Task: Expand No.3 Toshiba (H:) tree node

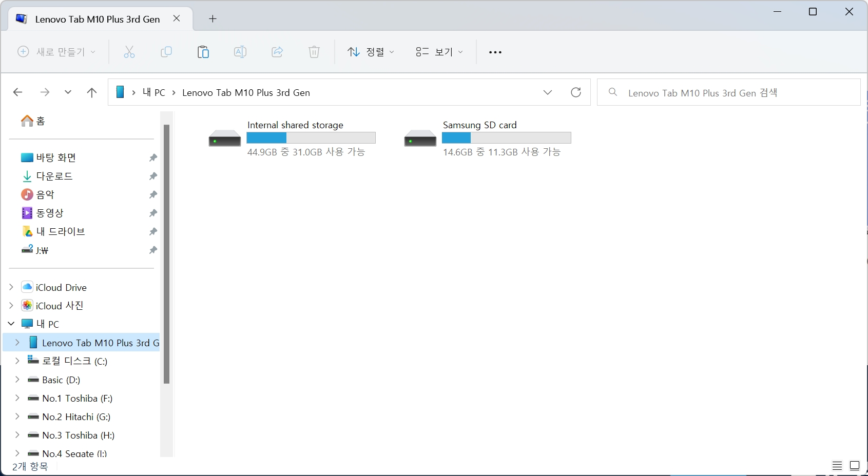Action: (17, 435)
